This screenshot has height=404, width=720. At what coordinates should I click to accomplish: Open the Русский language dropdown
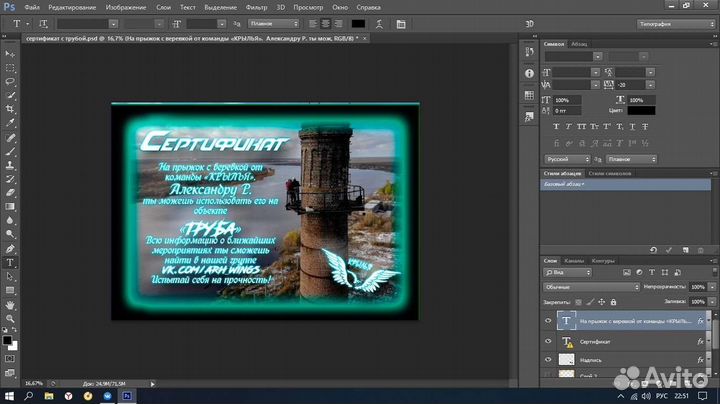[567, 159]
